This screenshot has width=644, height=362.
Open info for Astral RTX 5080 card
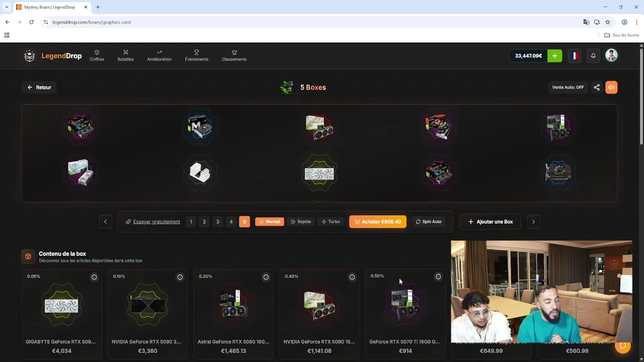pos(266,277)
